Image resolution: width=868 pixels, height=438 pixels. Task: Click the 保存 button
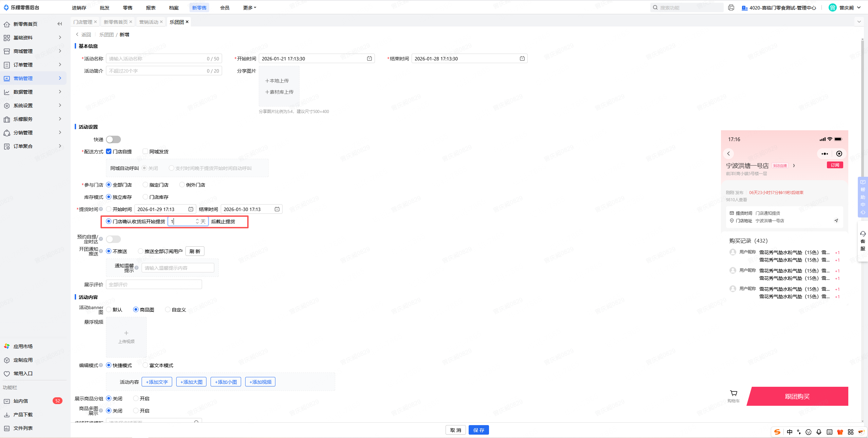tap(478, 430)
